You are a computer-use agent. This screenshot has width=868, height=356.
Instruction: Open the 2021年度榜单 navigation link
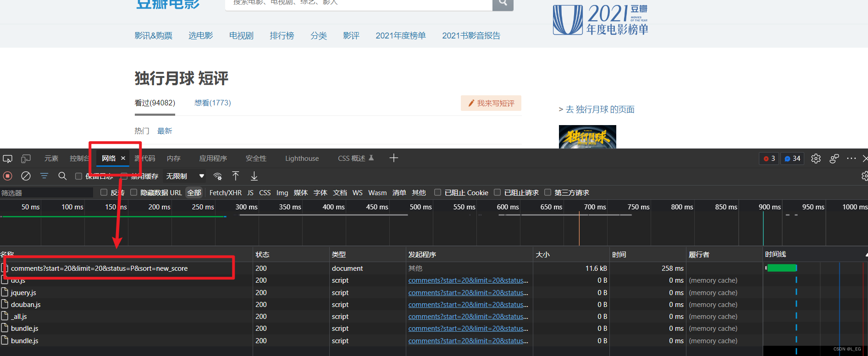400,35
